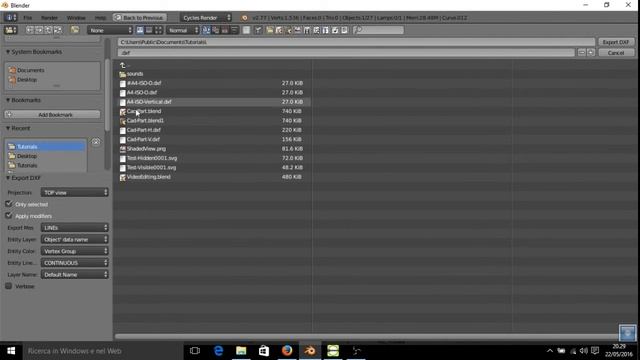Toggle movie files filter
Viewport: 640px width, 360px height.
click(307, 30)
